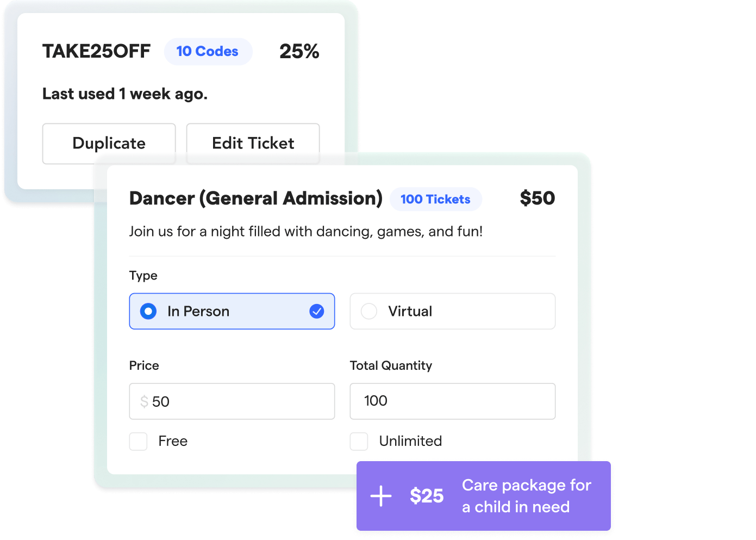Viewport: 756px width, 540px height.
Task: Click the Duplicate button
Action: pos(109,144)
